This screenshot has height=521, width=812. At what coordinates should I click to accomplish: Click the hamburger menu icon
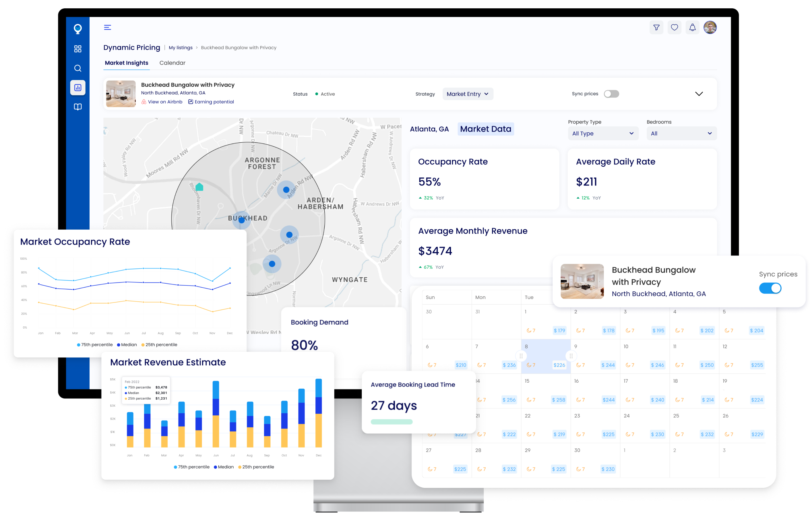click(x=108, y=27)
